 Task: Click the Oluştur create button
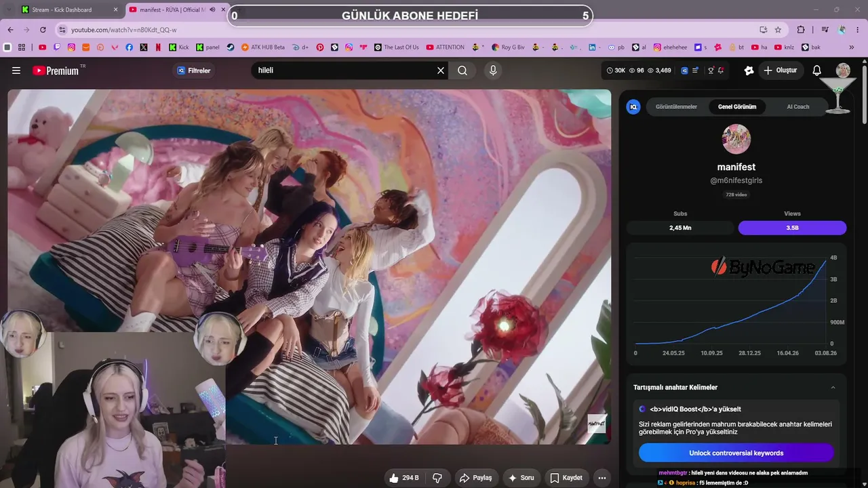(x=781, y=70)
